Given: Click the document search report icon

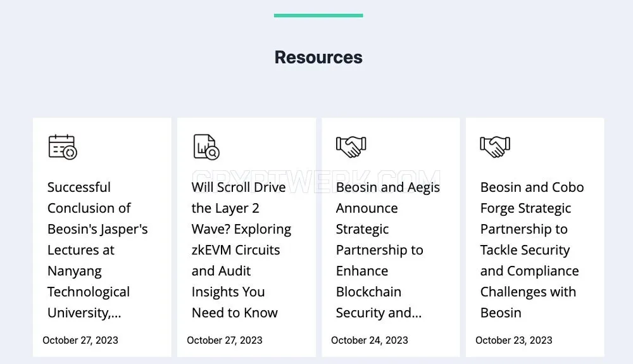Looking at the screenshot, I should (206, 147).
